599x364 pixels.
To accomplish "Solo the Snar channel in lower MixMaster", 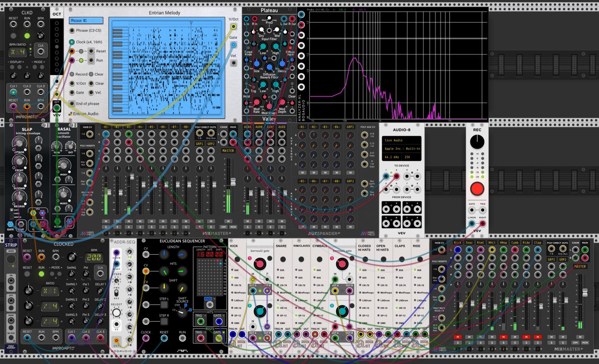I will pyautogui.click(x=469, y=343).
